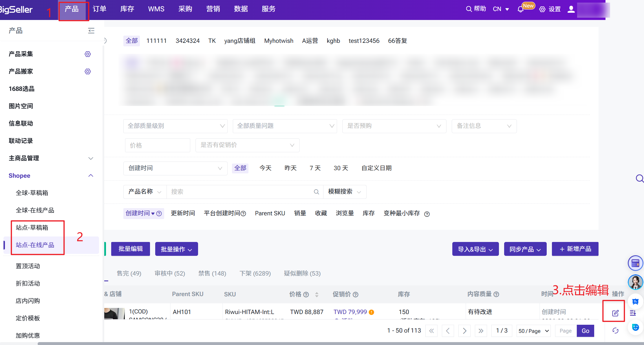Select the 今天 date filter
Viewport: 644px width, 345px height.
tap(265, 168)
